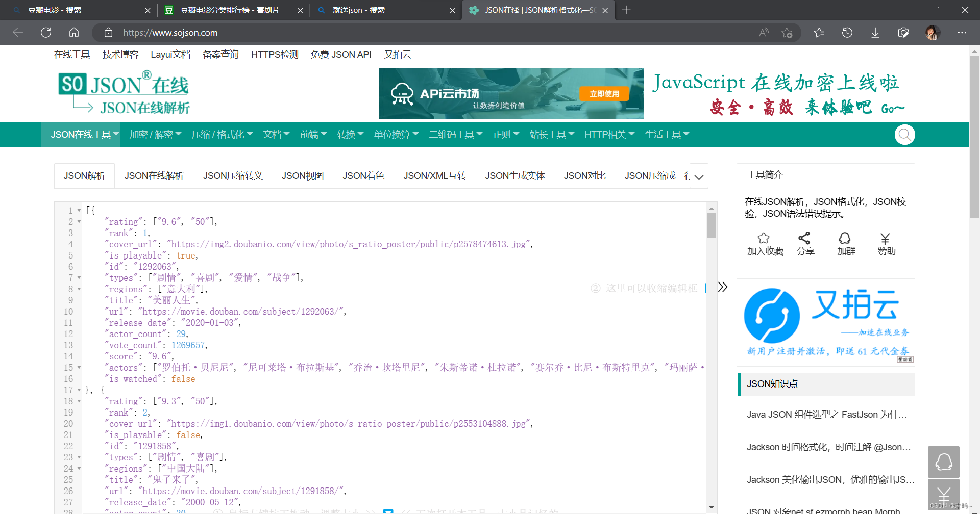980x514 pixels.
Task: Select the JSON/XML互转 tab
Action: (434, 176)
